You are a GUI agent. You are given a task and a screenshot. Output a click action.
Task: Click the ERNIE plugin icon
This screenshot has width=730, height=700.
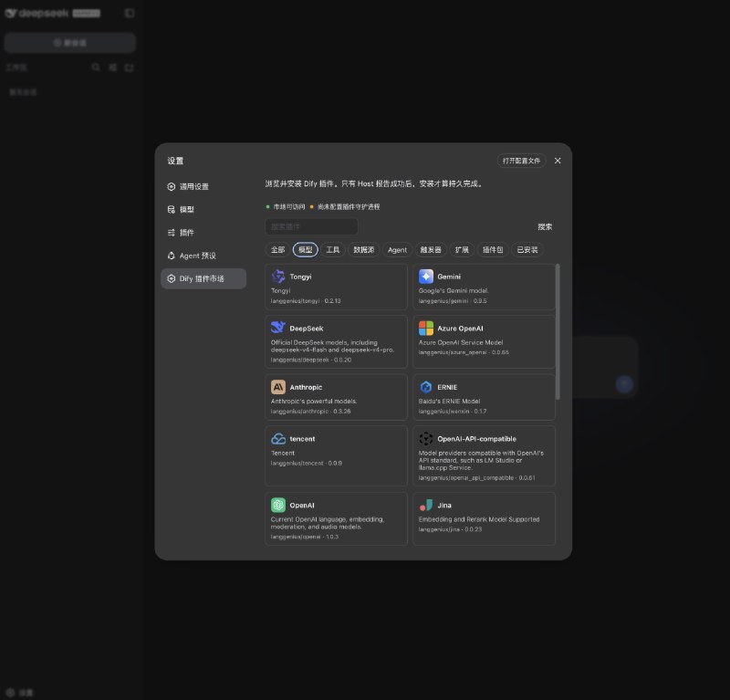[x=426, y=387]
